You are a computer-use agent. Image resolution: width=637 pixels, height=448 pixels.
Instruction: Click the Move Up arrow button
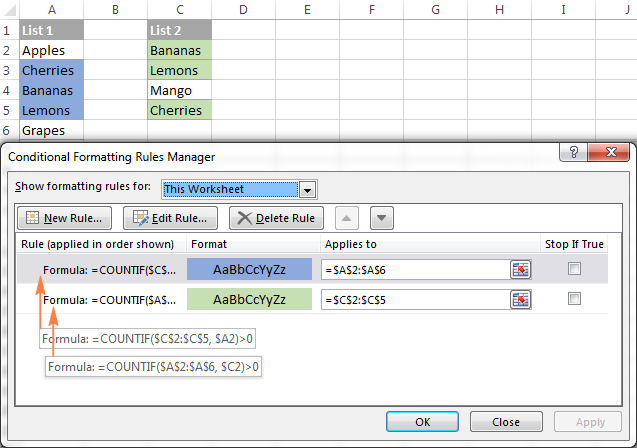[x=347, y=218]
